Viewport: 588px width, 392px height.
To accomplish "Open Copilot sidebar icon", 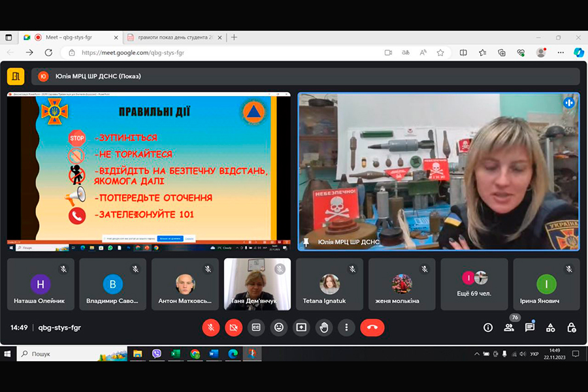I will click(579, 53).
